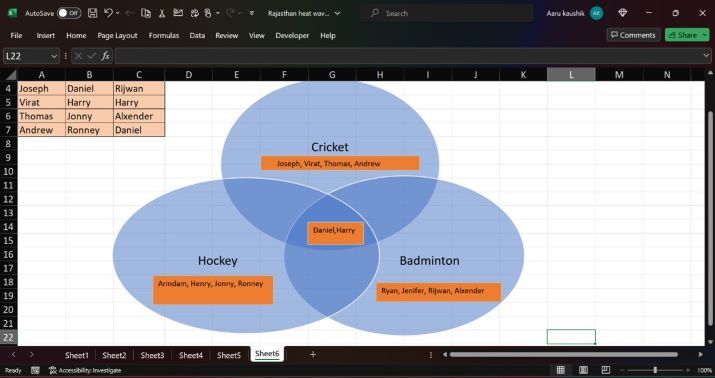Image resolution: width=715 pixels, height=378 pixels.
Task: Open file name dropdown next to Rajasthan heat wav...
Action: click(337, 13)
